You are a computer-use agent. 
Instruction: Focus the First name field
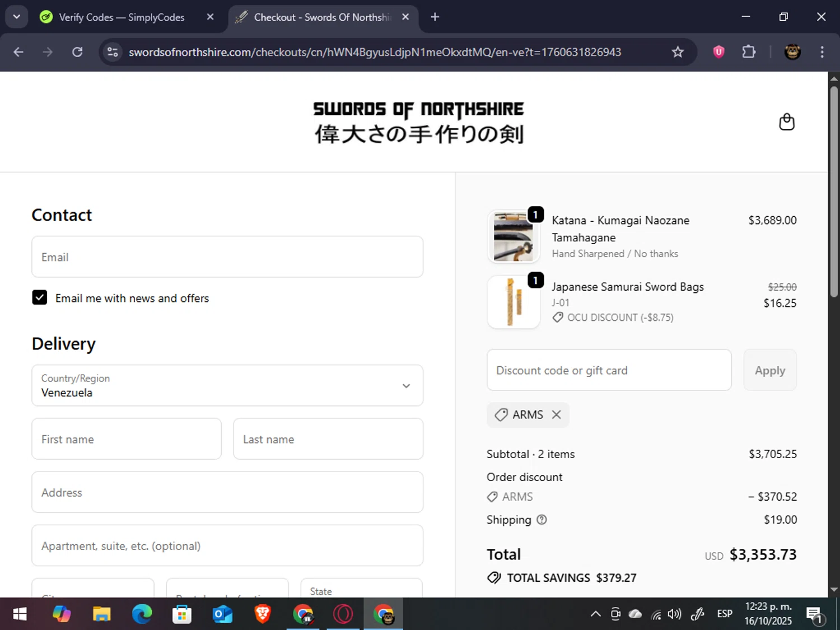pos(127,439)
